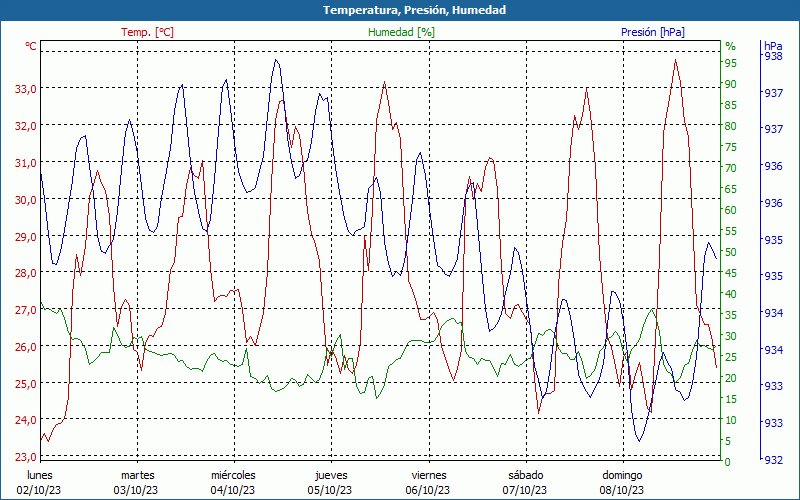Click temperature axis value '24,0'

point(26,420)
